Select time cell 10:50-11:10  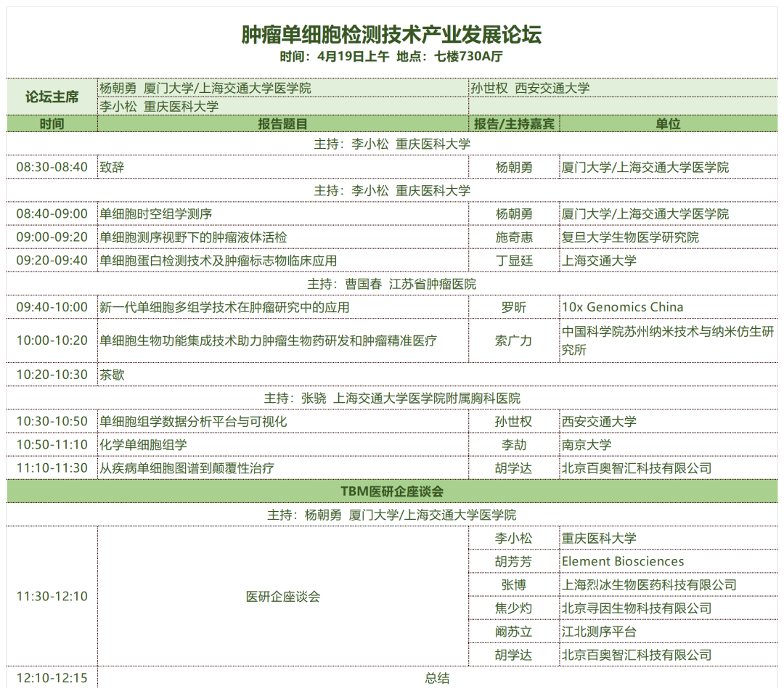(x=52, y=444)
